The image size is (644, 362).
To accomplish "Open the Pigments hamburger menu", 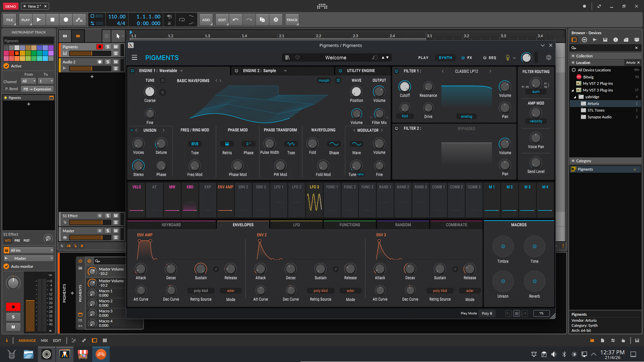I will 135,58.
